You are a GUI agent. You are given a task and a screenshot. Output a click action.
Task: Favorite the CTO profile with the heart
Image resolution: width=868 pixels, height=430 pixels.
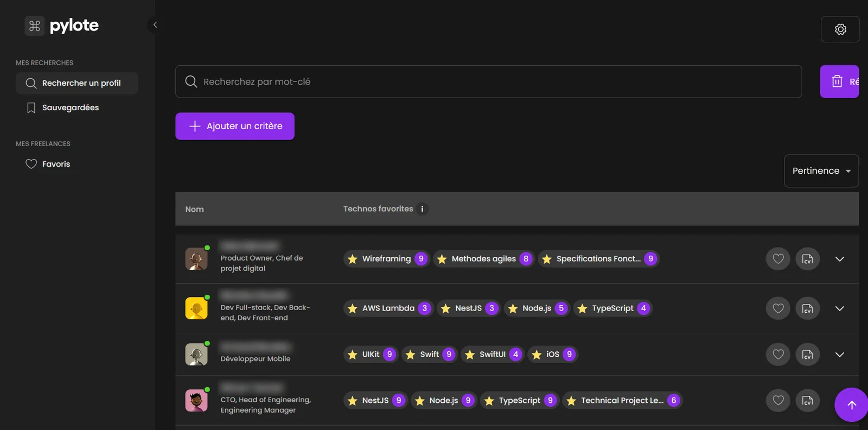click(x=778, y=401)
